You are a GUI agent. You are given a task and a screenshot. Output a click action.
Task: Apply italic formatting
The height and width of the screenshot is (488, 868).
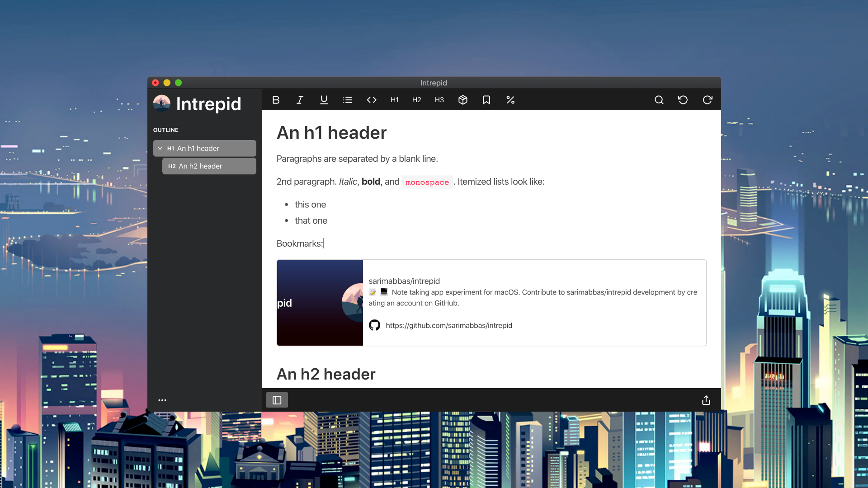300,100
